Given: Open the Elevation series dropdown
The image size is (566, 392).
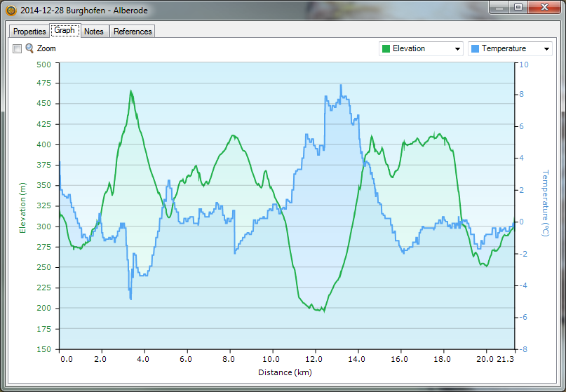Looking at the screenshot, I should point(421,48).
